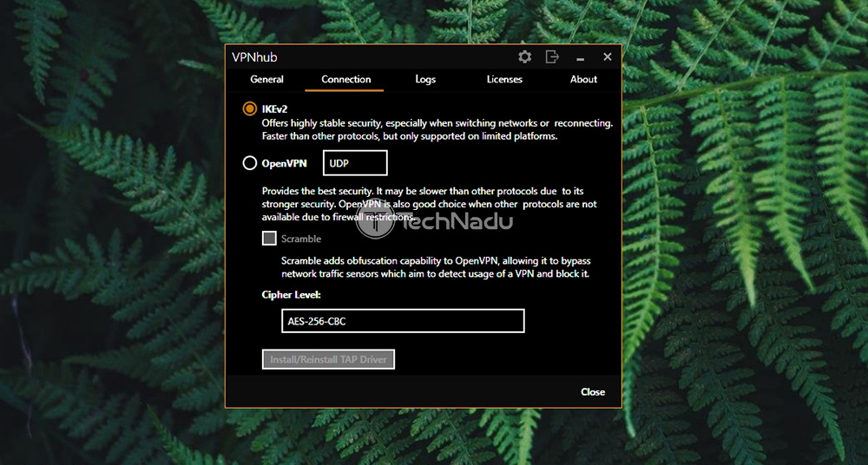Viewport: 868px width, 465px height.
Task: Click the Close button at bottom
Action: (593, 392)
